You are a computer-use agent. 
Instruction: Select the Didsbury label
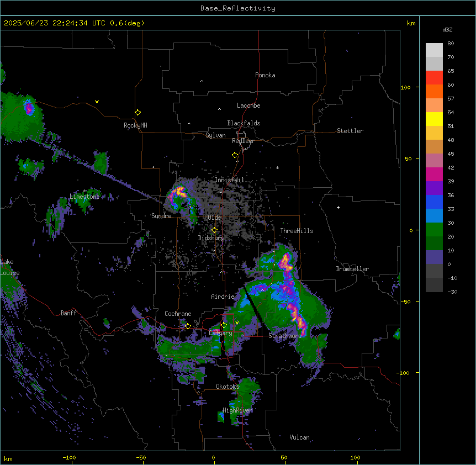click(211, 238)
